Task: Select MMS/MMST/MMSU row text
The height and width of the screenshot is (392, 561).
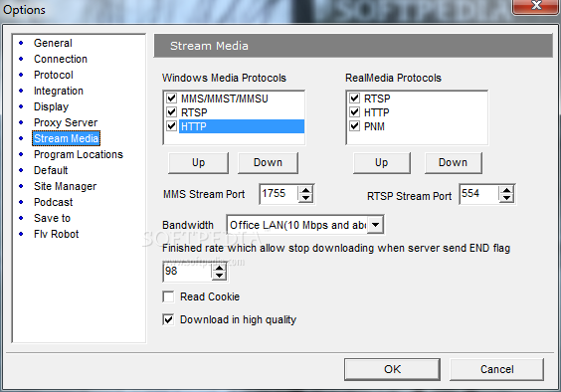Action: [225, 98]
